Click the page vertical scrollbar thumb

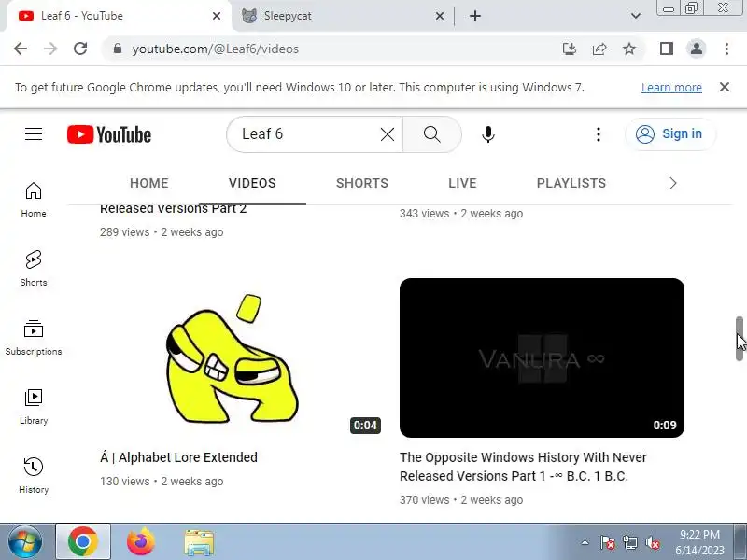coord(739,339)
